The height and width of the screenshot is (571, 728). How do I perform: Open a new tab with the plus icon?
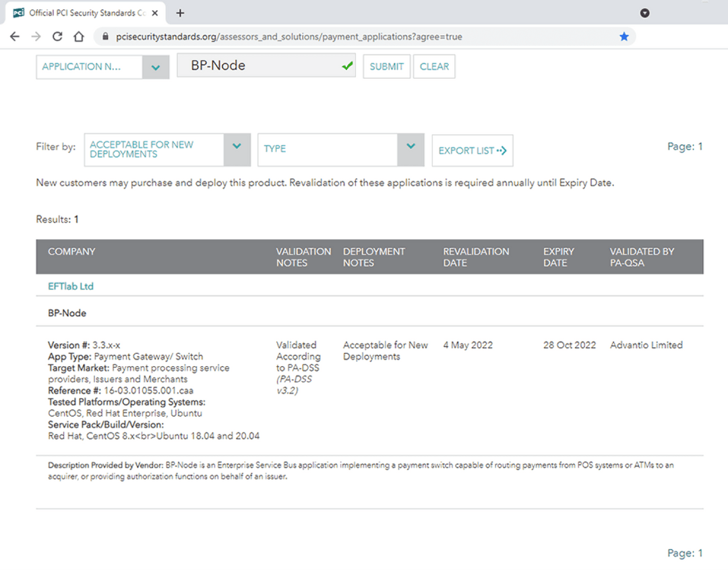(180, 13)
